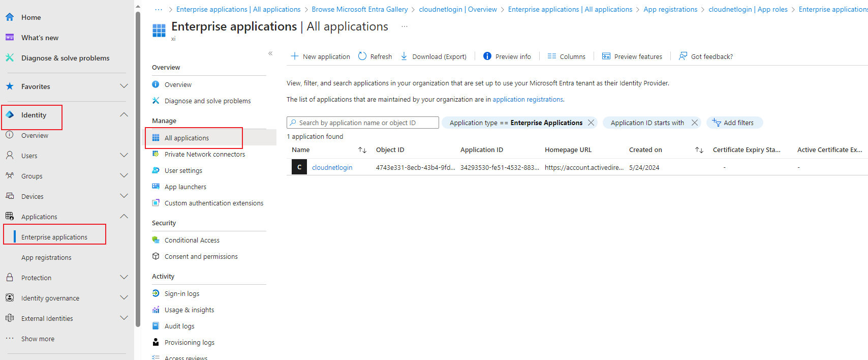Click the Download export arrow icon
868x360 pixels.
pyautogui.click(x=404, y=56)
